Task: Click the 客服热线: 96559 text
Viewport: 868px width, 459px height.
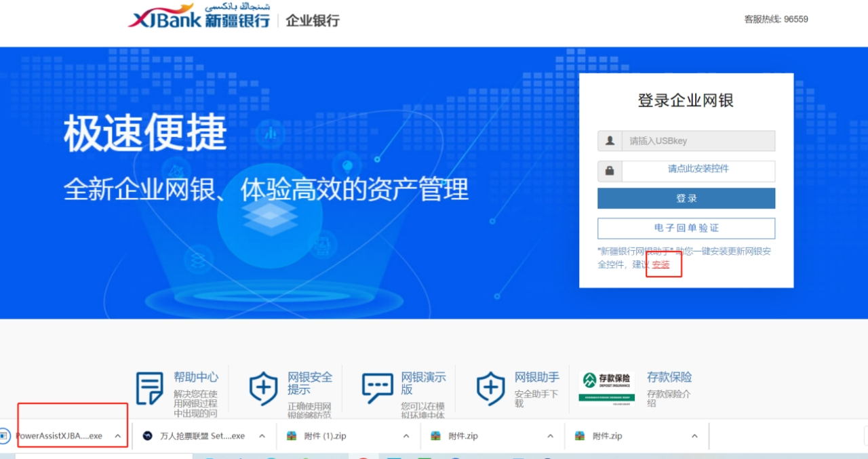Action: pos(776,19)
